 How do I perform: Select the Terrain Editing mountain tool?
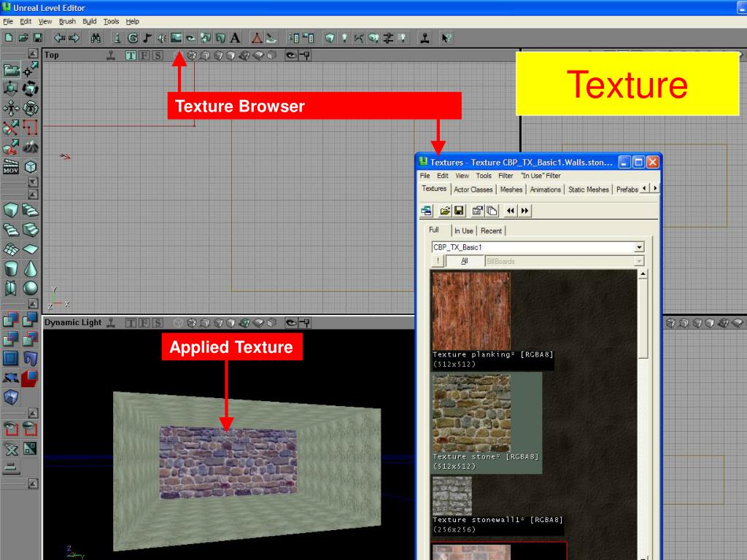click(31, 147)
